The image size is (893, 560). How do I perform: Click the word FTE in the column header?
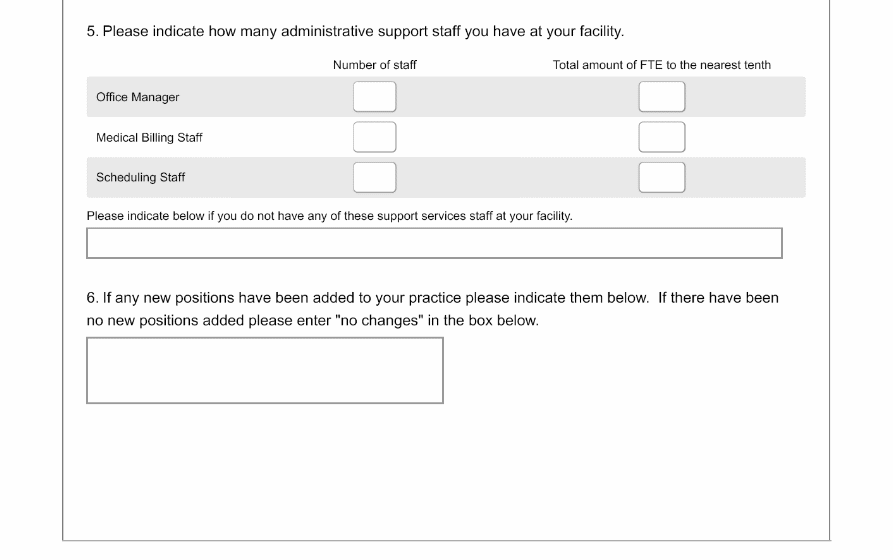[x=651, y=65]
